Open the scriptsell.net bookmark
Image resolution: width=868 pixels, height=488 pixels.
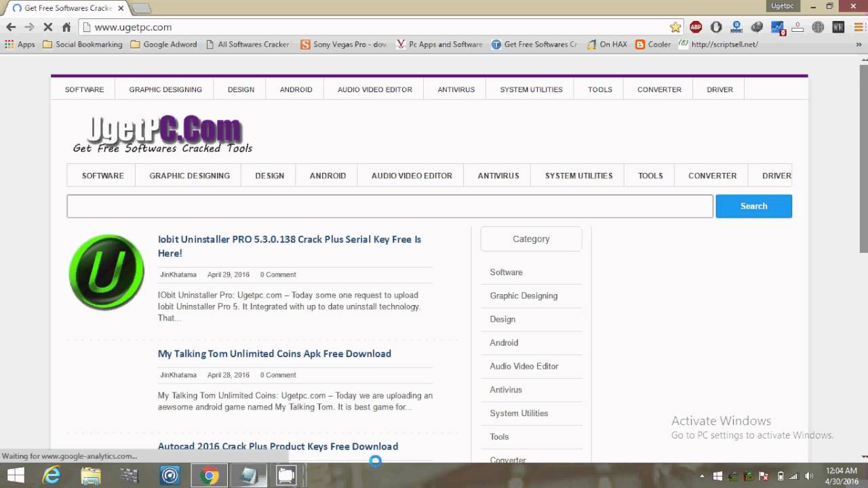[719, 44]
